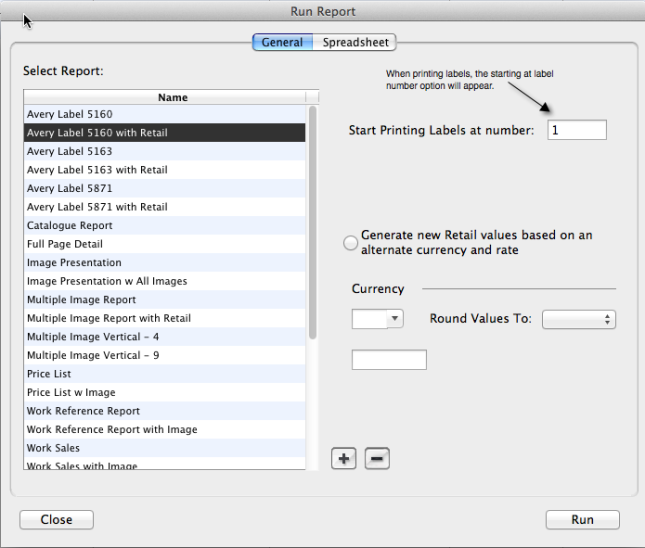Click the minus icon button
Image resolution: width=645 pixels, height=548 pixels.
(377, 458)
